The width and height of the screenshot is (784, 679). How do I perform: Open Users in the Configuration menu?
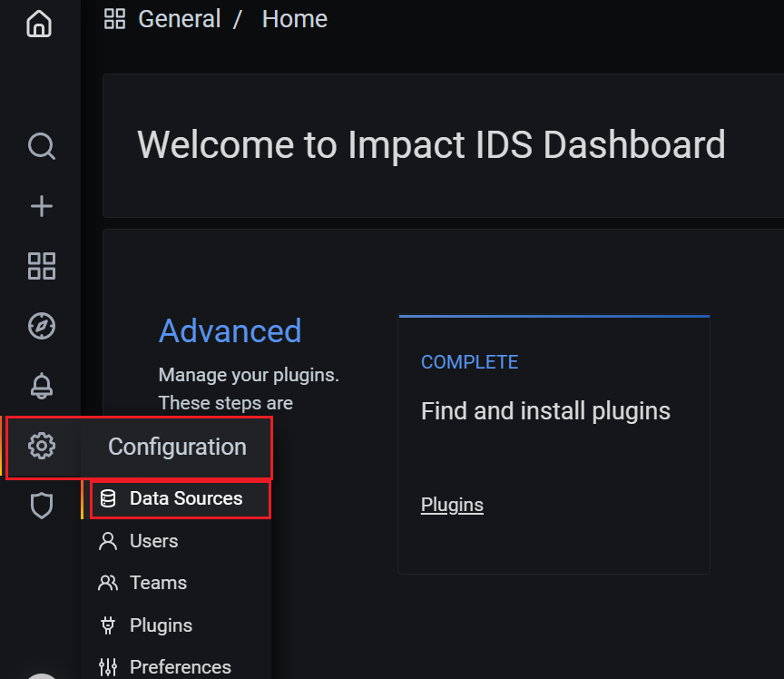pos(153,541)
